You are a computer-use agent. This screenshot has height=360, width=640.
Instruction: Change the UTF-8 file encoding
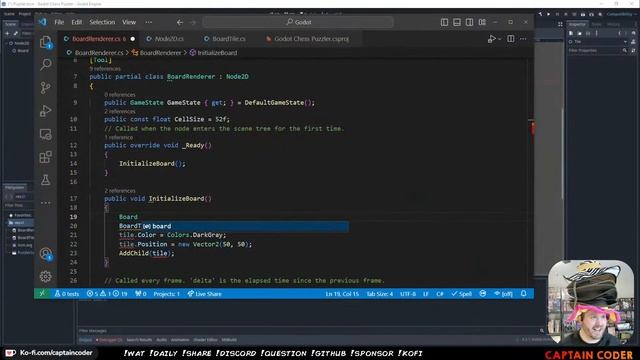(x=408, y=293)
